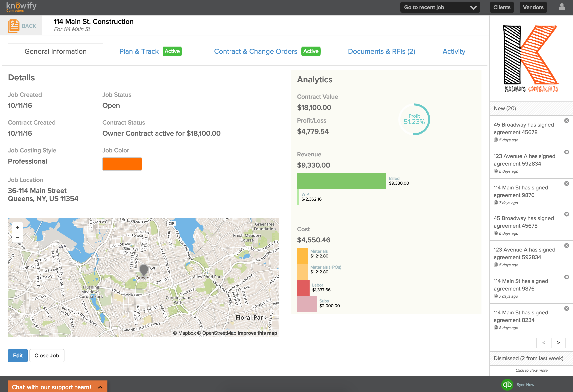
Task: Click the pink Subs cost bar
Action: coord(307,303)
